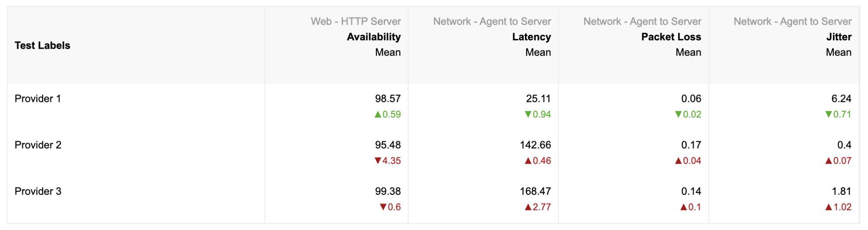Click Provider 3's availability value 99.38

[x=388, y=191]
